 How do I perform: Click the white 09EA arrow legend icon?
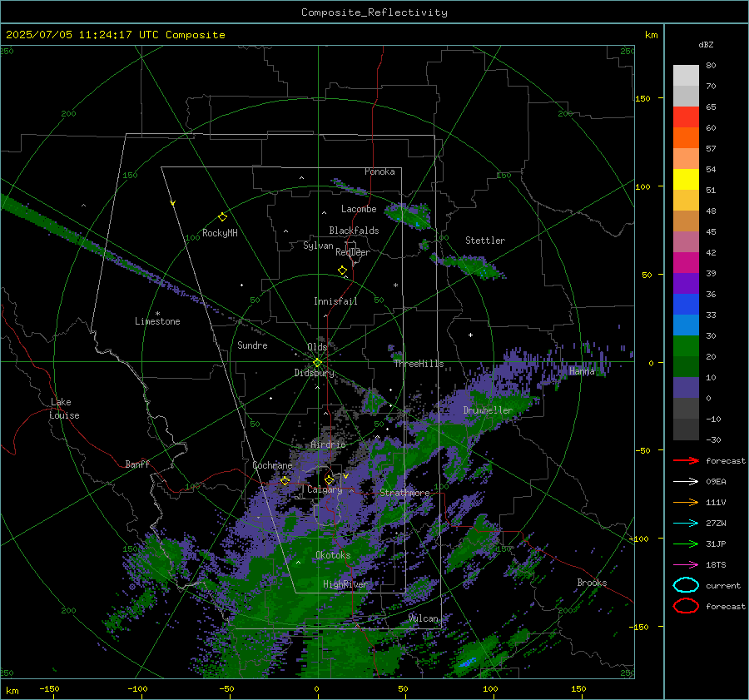pos(686,482)
